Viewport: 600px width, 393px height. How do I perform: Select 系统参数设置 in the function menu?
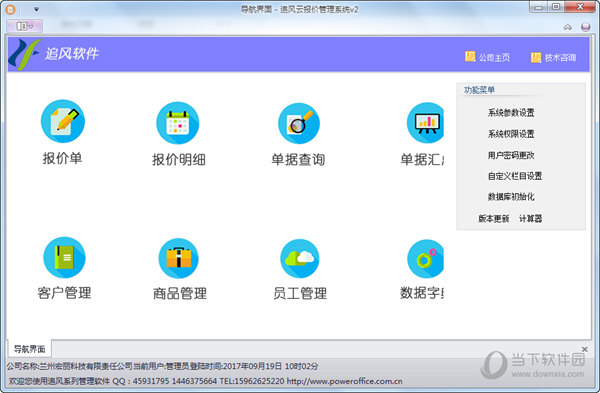511,113
